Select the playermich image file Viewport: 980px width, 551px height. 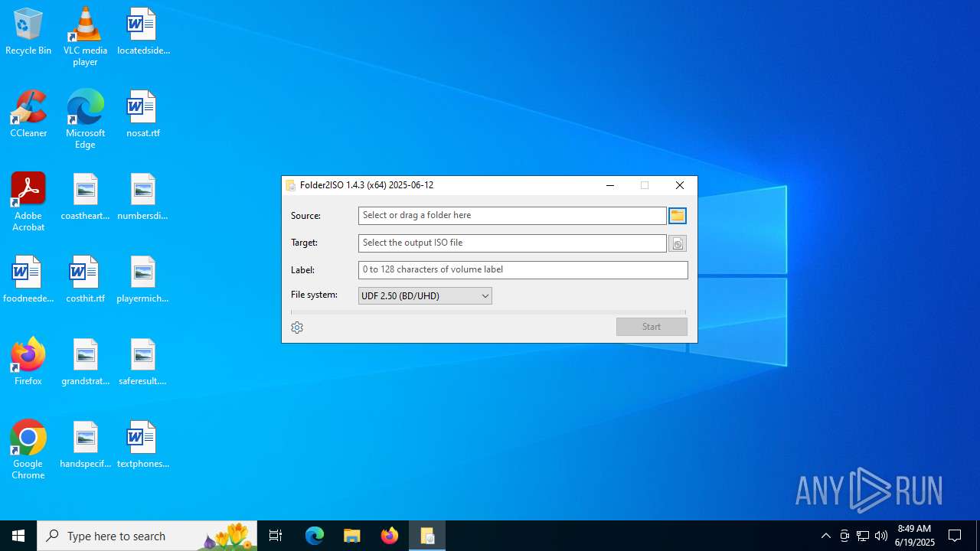tap(143, 280)
